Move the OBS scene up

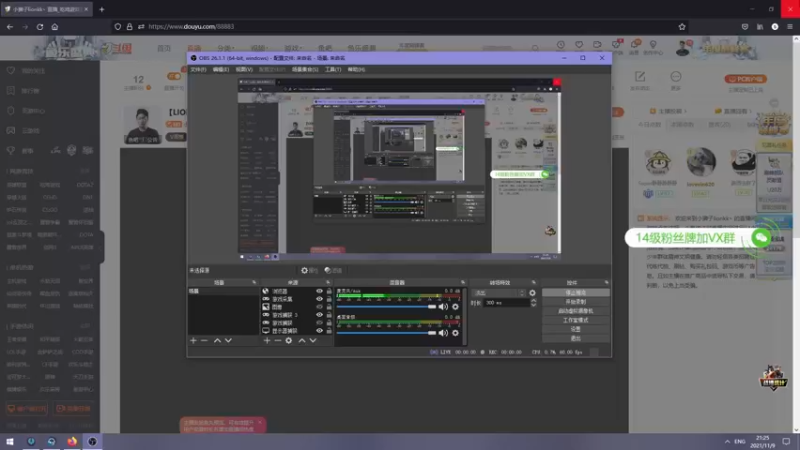(x=217, y=340)
